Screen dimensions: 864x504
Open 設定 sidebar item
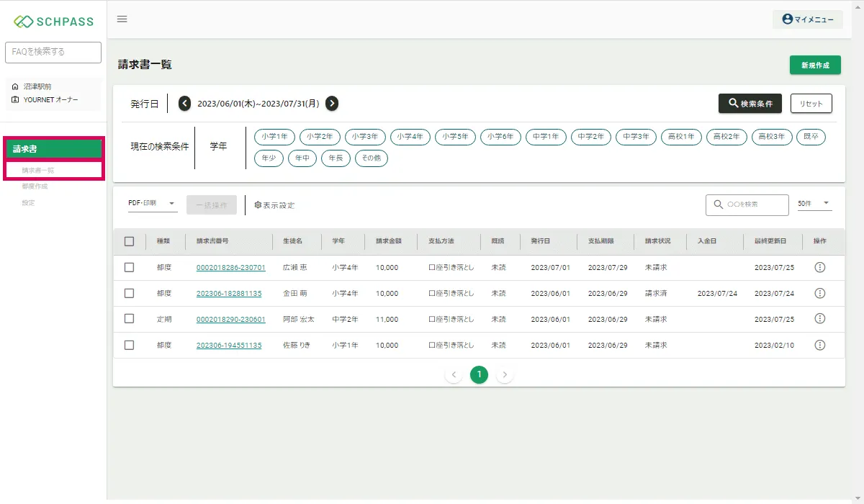click(x=28, y=203)
